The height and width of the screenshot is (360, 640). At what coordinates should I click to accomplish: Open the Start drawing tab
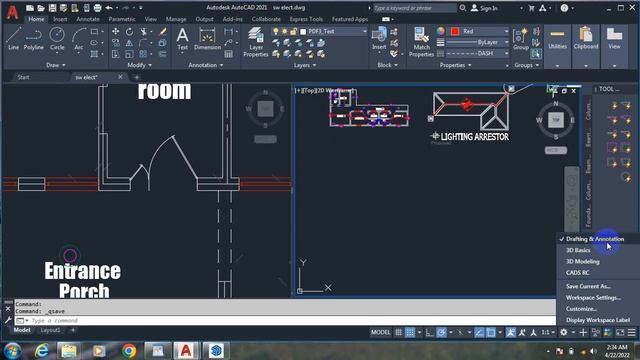pyautogui.click(x=23, y=77)
